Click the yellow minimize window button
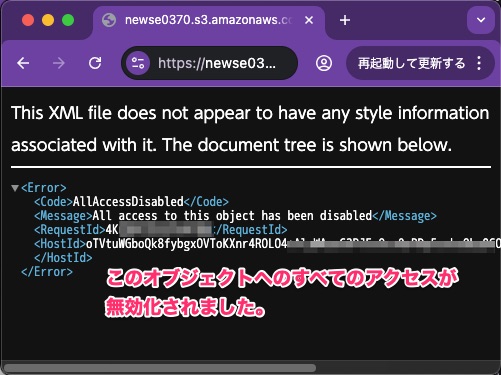 (48, 20)
